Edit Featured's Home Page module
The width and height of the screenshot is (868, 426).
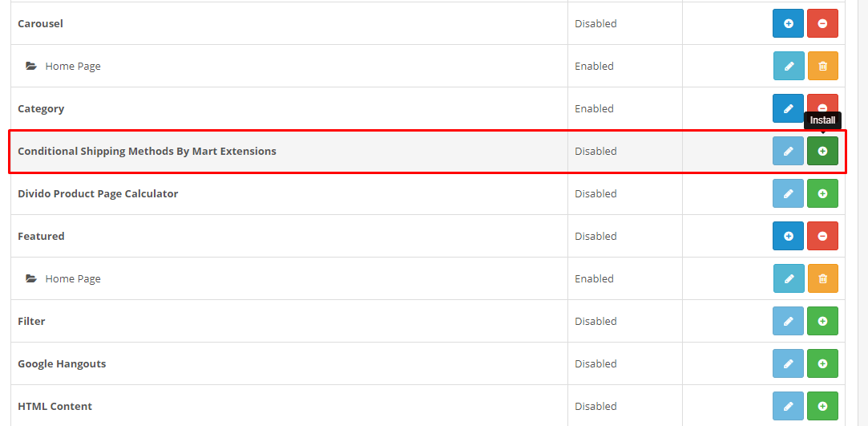[x=788, y=278]
